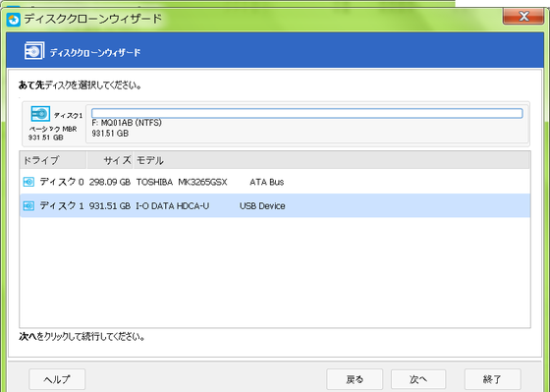Image resolution: width=550 pixels, height=392 pixels.
Task: Close the disk clone wizard window
Action: pyautogui.click(x=523, y=16)
